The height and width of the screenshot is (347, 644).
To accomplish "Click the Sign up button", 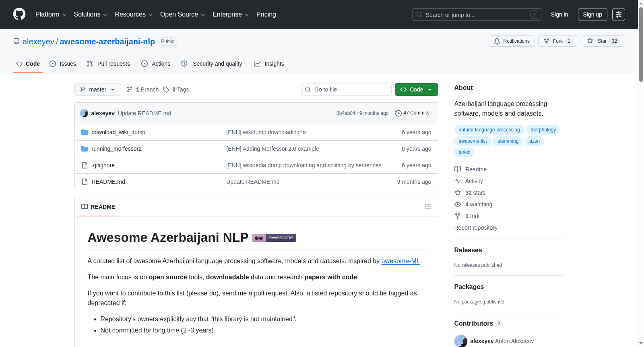I will click(x=592, y=15).
